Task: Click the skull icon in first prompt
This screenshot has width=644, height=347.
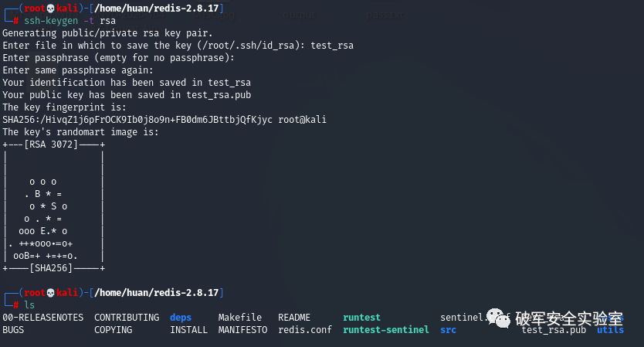Action: tap(50, 9)
